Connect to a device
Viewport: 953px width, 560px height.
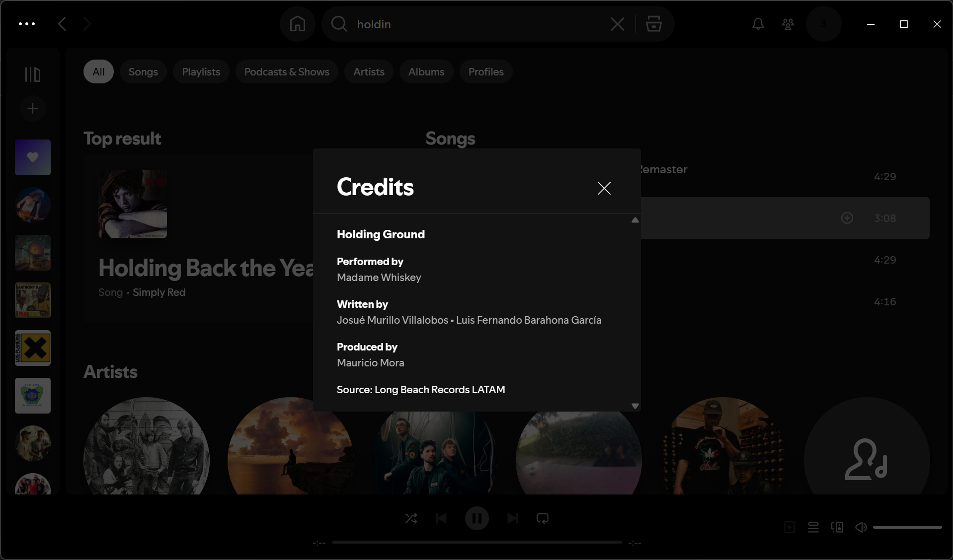click(x=837, y=527)
